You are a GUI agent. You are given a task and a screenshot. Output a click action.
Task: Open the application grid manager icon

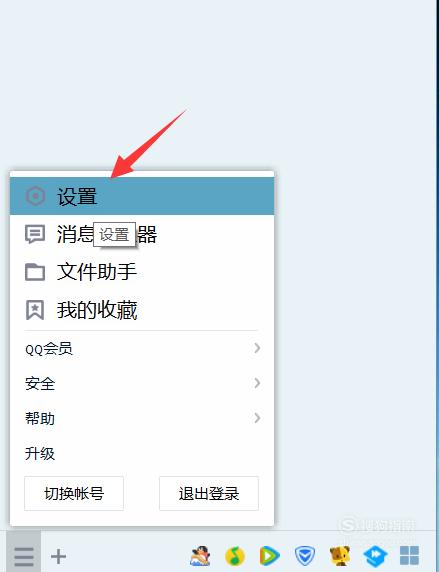409,556
